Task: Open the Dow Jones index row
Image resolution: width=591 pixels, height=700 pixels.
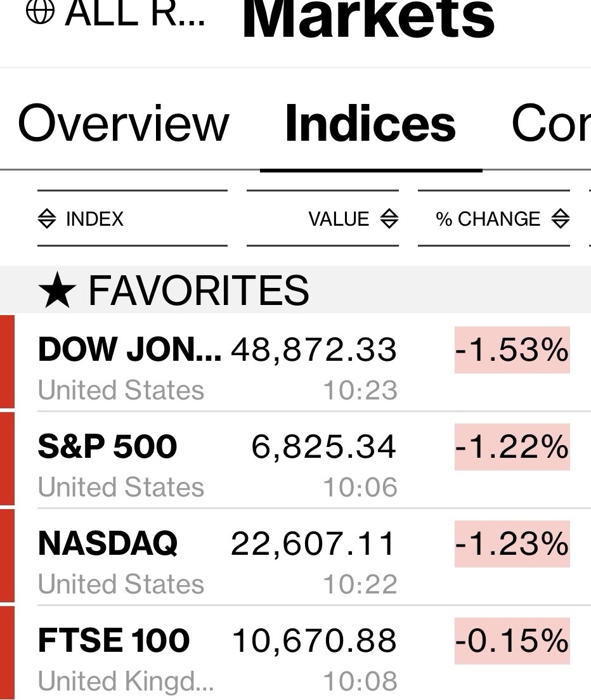Action: tap(129, 350)
